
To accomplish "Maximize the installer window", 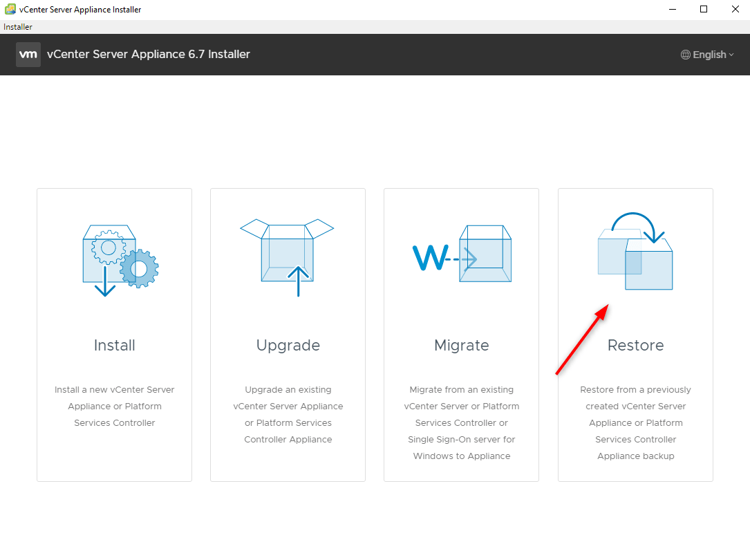I will 704,9.
